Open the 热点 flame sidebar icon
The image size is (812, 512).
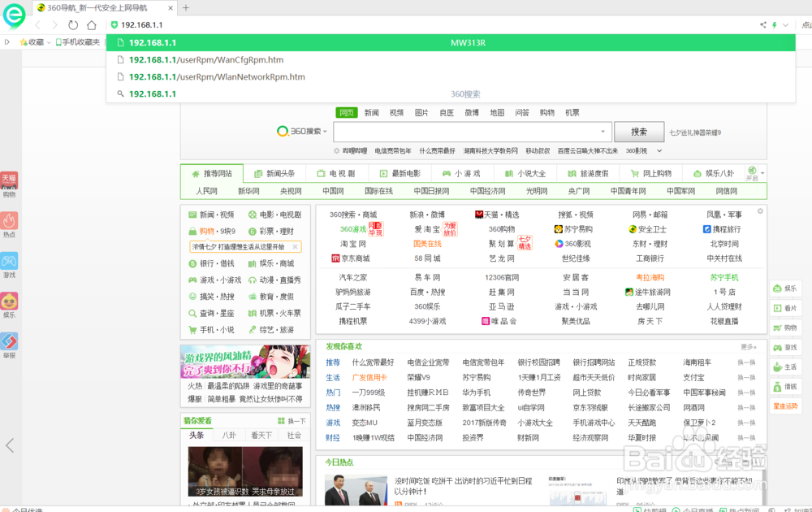9,224
